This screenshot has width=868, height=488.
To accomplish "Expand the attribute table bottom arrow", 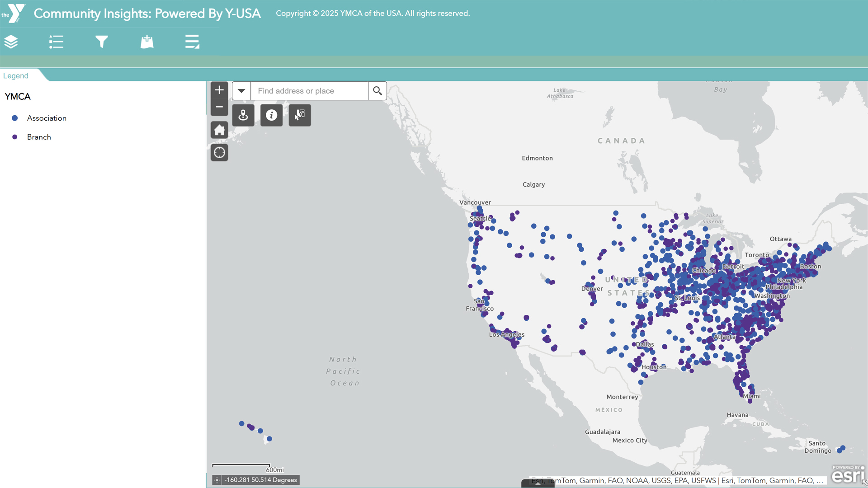I will point(538,483).
